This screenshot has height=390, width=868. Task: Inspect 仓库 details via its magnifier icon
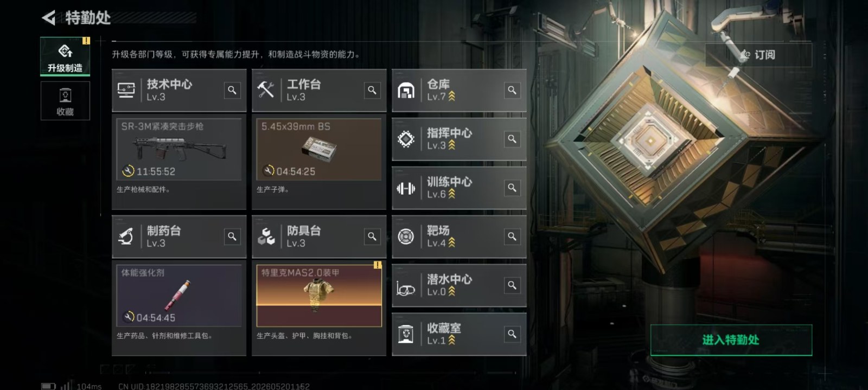coord(512,90)
